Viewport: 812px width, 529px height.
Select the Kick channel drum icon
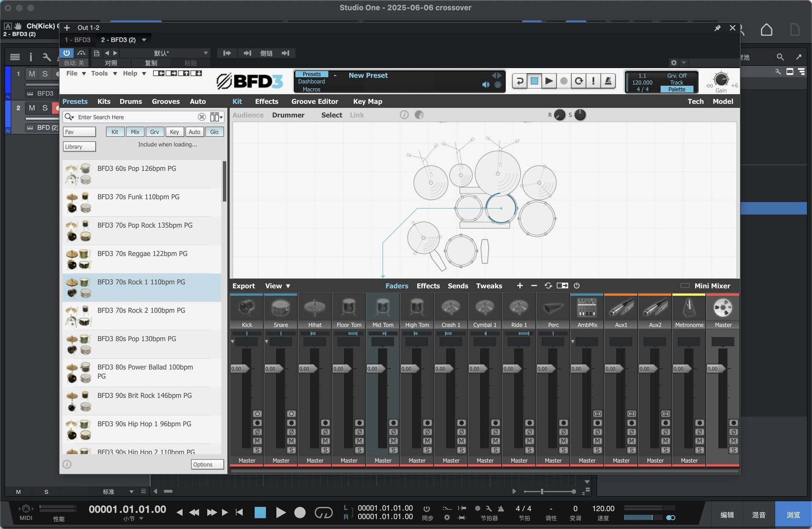[247, 308]
